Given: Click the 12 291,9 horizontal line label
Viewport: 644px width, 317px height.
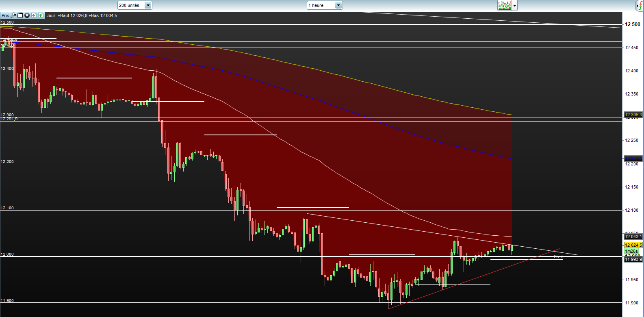Looking at the screenshot, I should tap(9, 119).
